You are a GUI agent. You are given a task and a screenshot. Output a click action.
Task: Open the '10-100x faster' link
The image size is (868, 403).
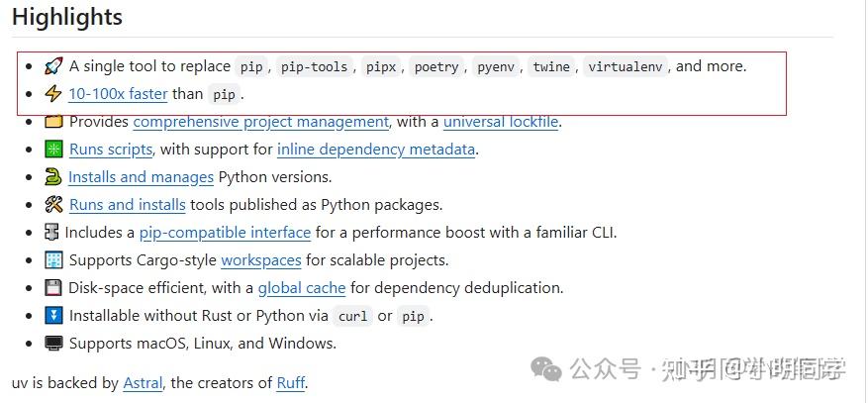coord(118,94)
